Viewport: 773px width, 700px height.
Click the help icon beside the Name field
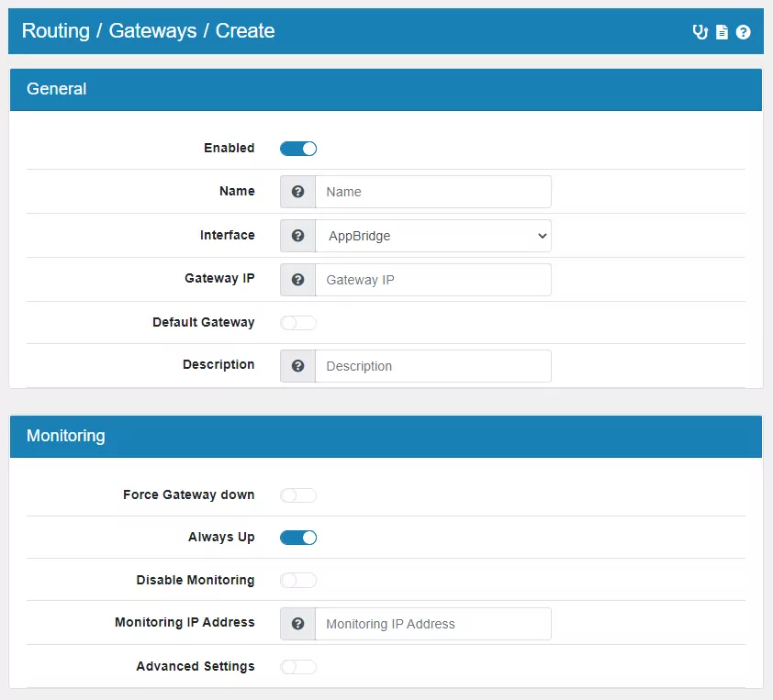(x=298, y=191)
